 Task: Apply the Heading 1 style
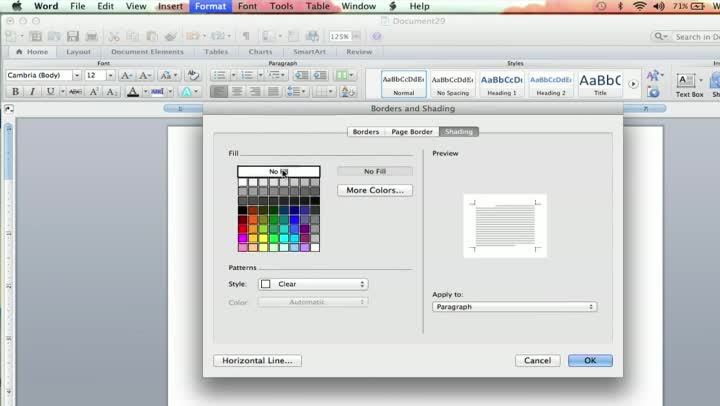(x=501, y=84)
